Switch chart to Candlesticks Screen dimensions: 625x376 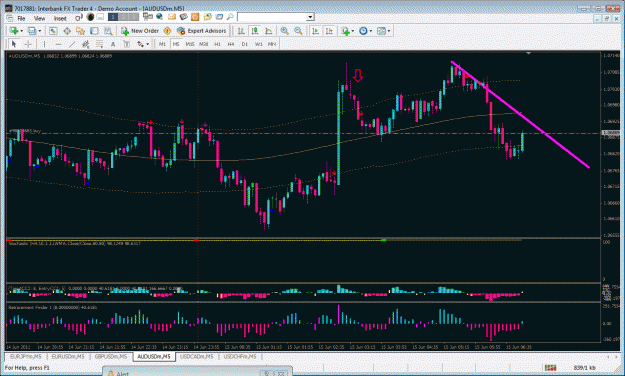point(255,31)
